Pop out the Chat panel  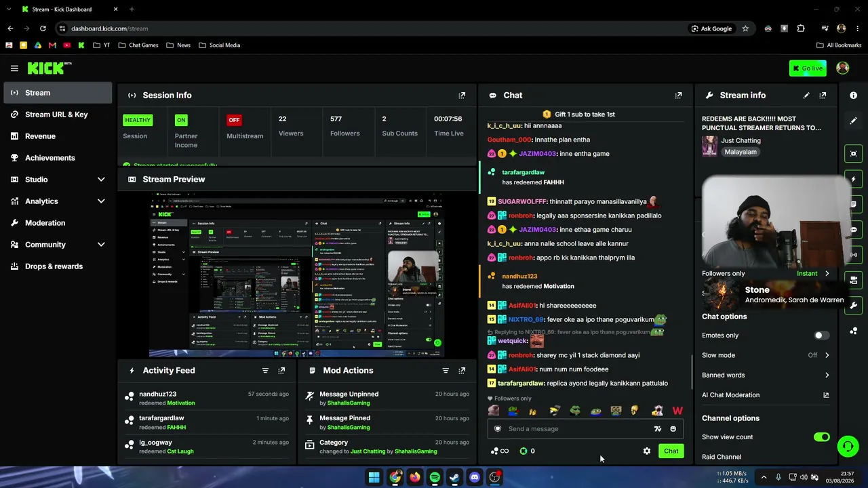pos(678,96)
